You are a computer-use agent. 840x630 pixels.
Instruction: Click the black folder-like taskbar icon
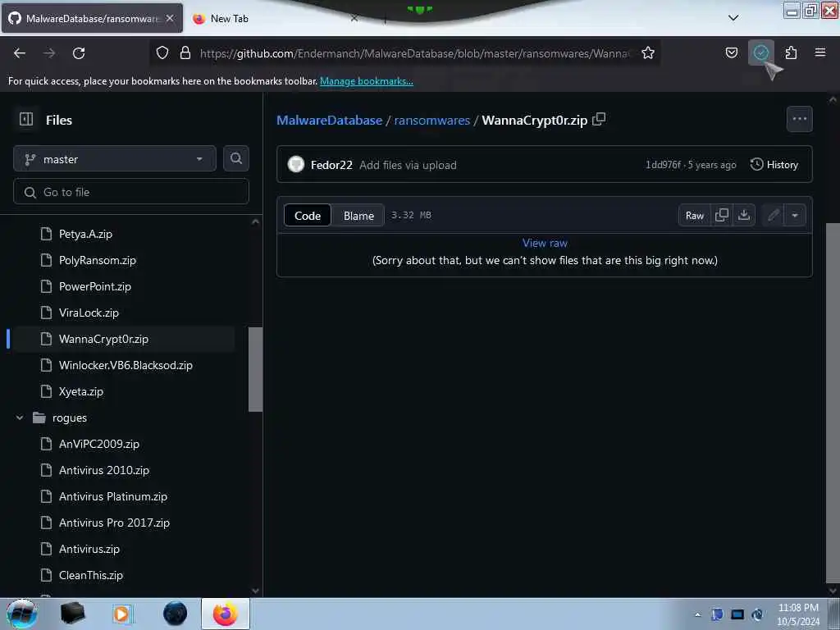72,614
